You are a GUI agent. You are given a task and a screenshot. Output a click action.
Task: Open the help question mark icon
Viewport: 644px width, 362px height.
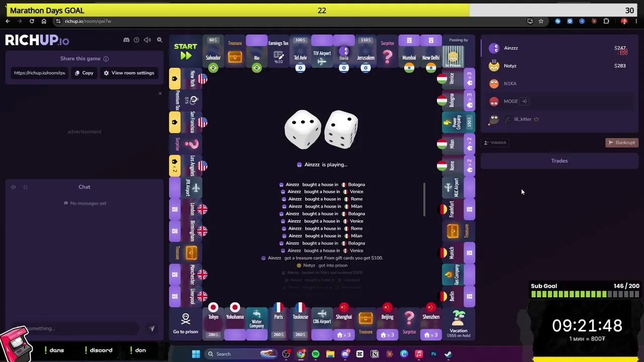point(136,40)
